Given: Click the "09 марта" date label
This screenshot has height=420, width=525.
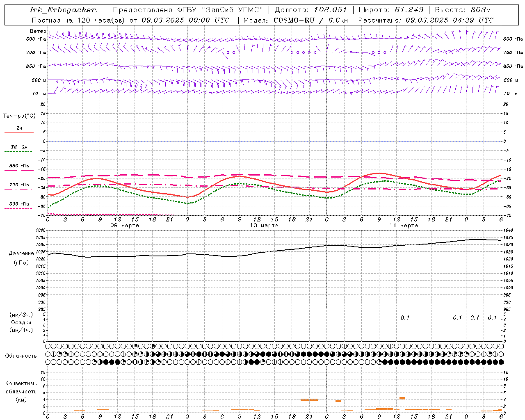Looking at the screenshot, I should tap(125, 226).
